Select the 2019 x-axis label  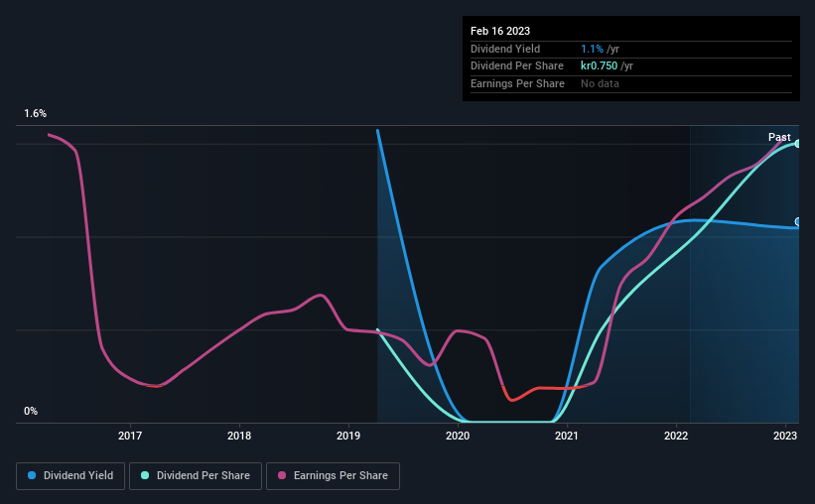tap(348, 436)
